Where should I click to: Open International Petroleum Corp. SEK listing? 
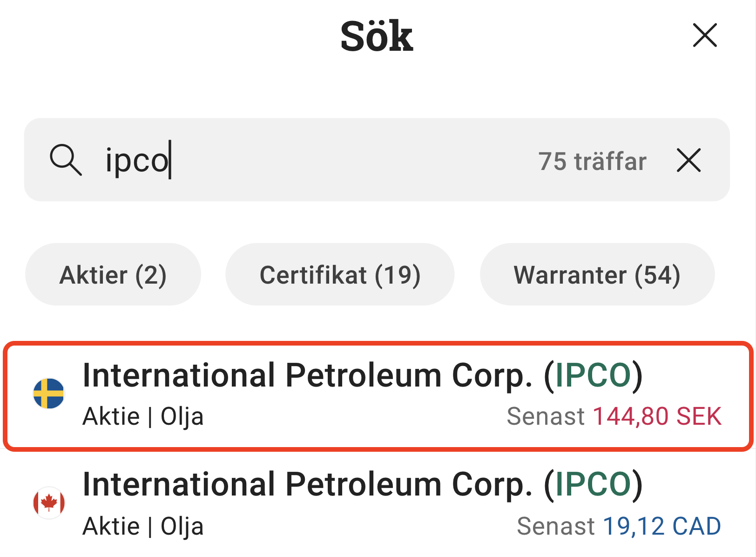pyautogui.click(x=307, y=375)
